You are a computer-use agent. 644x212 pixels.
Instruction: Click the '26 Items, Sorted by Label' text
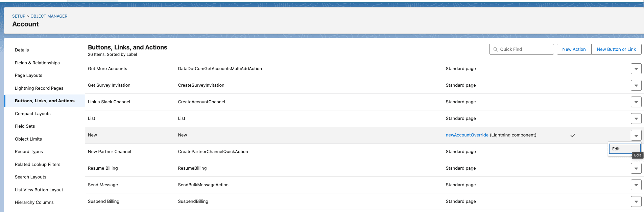[x=112, y=55]
